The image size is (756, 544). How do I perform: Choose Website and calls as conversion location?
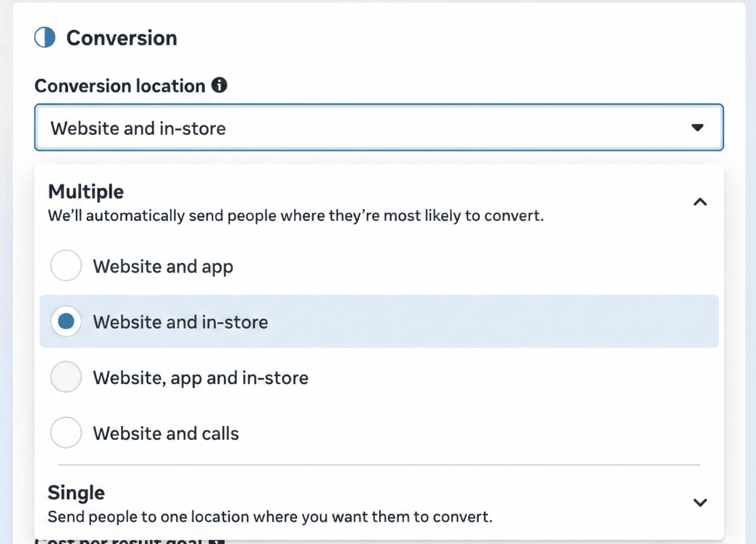click(x=66, y=432)
